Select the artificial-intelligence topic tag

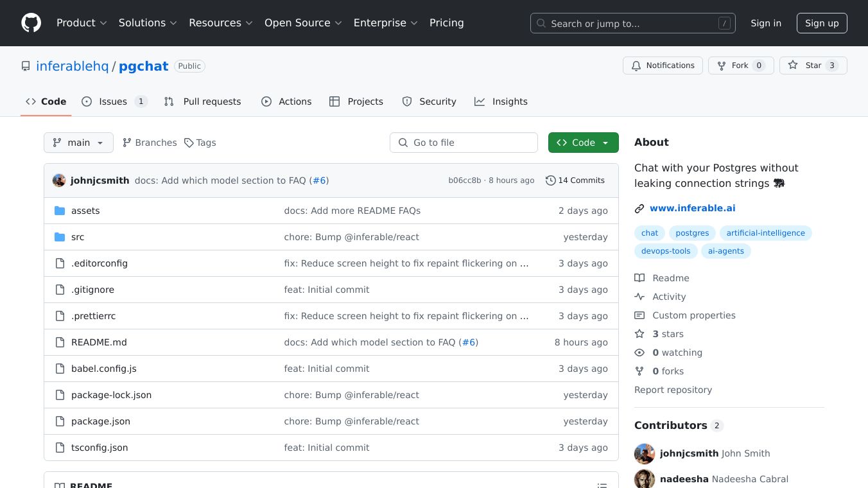pyautogui.click(x=765, y=233)
